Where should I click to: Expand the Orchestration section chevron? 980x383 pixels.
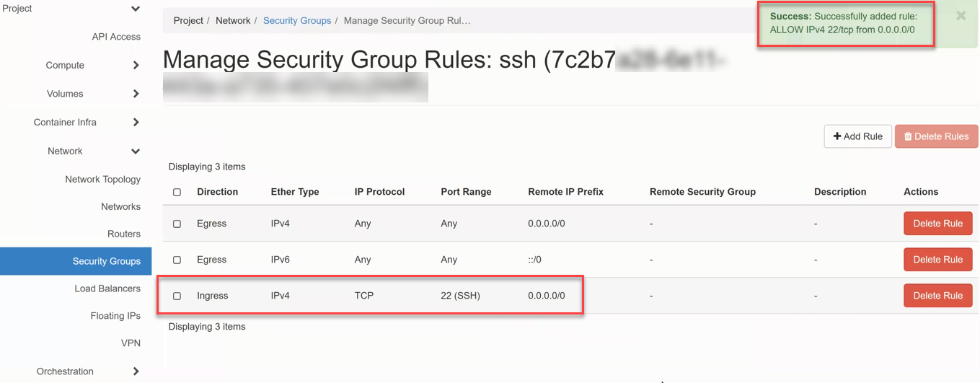click(136, 371)
